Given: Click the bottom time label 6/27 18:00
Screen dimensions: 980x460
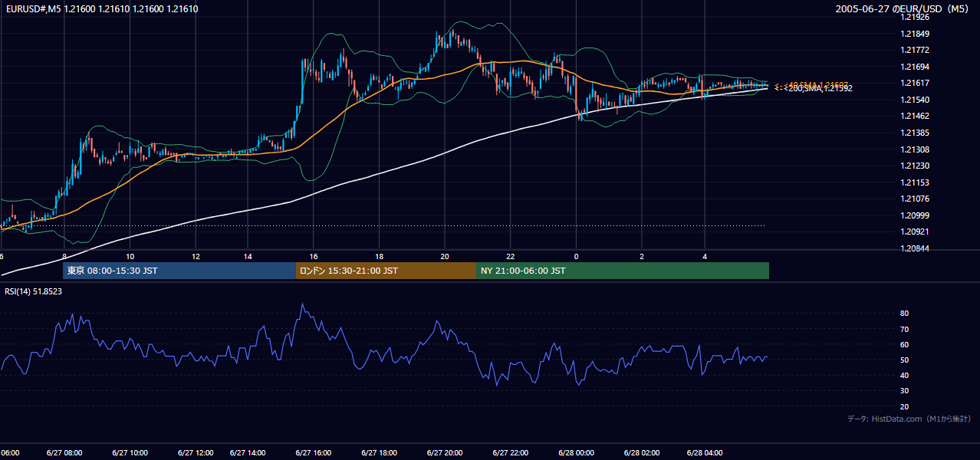Looking at the screenshot, I should (379, 453).
